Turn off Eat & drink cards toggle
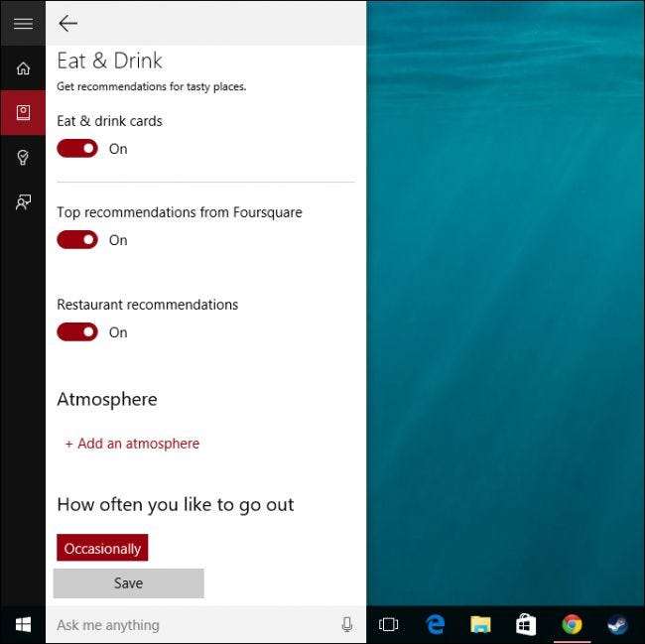The image size is (645, 644). (77, 149)
